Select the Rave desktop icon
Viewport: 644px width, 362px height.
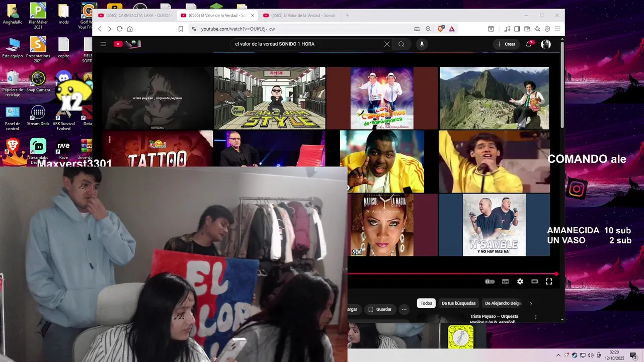pos(63,150)
